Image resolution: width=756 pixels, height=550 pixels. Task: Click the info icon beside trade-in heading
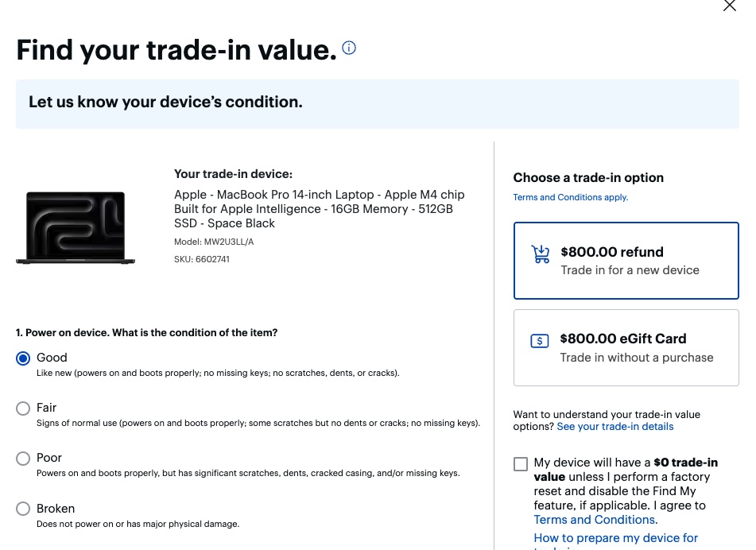tap(349, 48)
